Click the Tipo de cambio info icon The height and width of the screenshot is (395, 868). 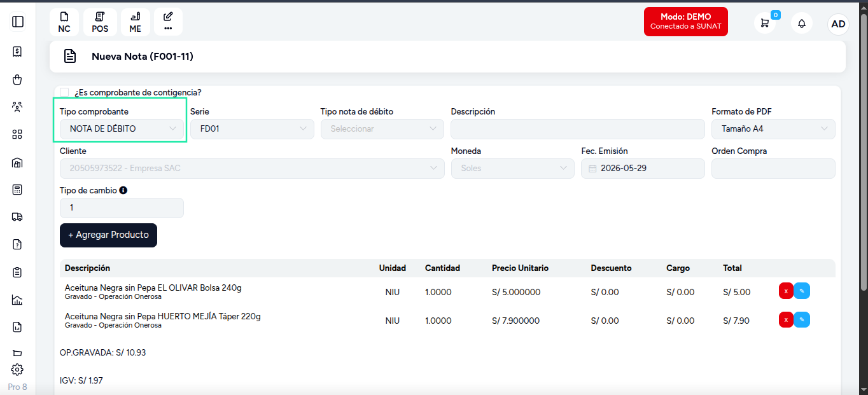pyautogui.click(x=123, y=190)
